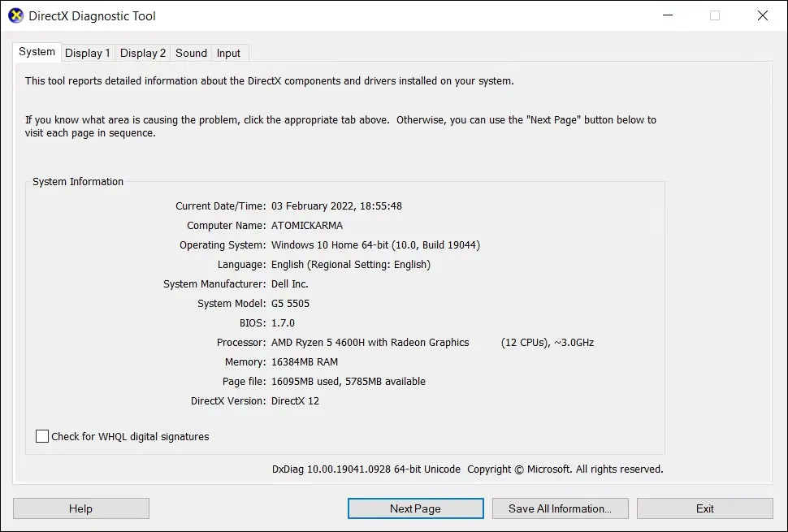Screen dimensions: 788x532
Task: Select 'AMD Ryzen 5 4600H with Radeon Graphics'
Action: [x=370, y=343]
